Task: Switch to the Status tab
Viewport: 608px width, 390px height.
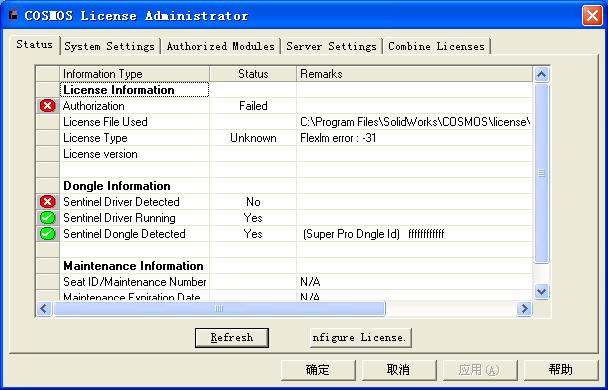Action: (x=35, y=45)
